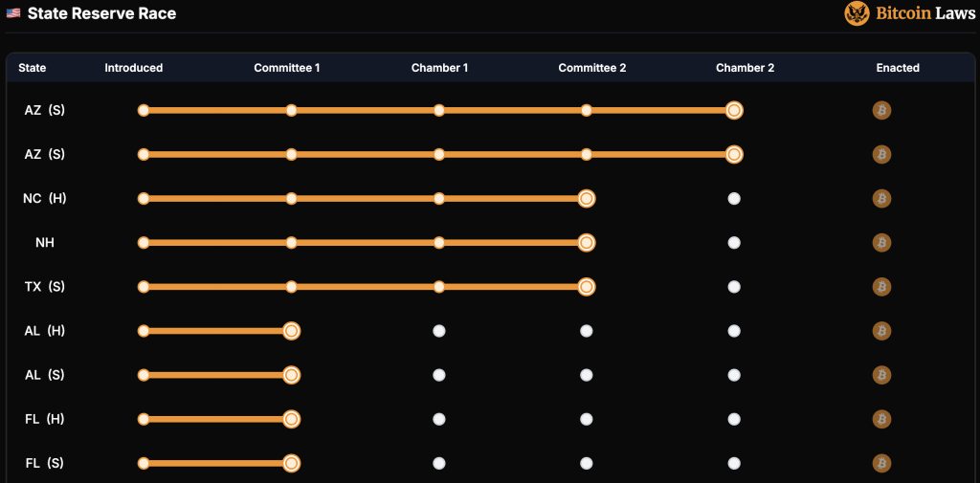Click the AL (S) Enacted bitcoin icon

click(881, 375)
